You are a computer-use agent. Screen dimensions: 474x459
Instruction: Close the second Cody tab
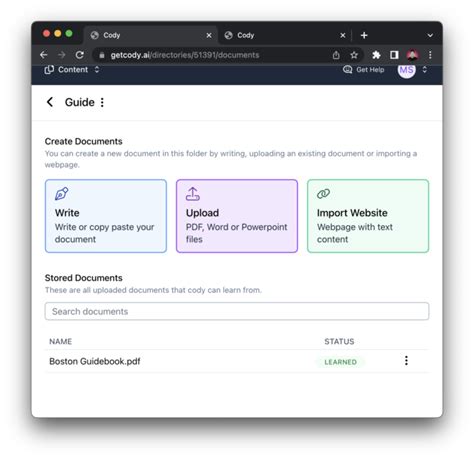[x=343, y=35]
